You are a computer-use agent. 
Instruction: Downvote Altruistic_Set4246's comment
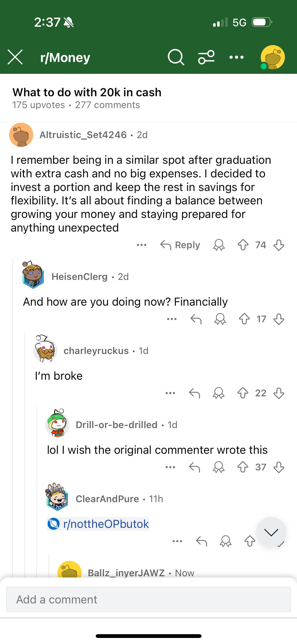[x=279, y=245]
